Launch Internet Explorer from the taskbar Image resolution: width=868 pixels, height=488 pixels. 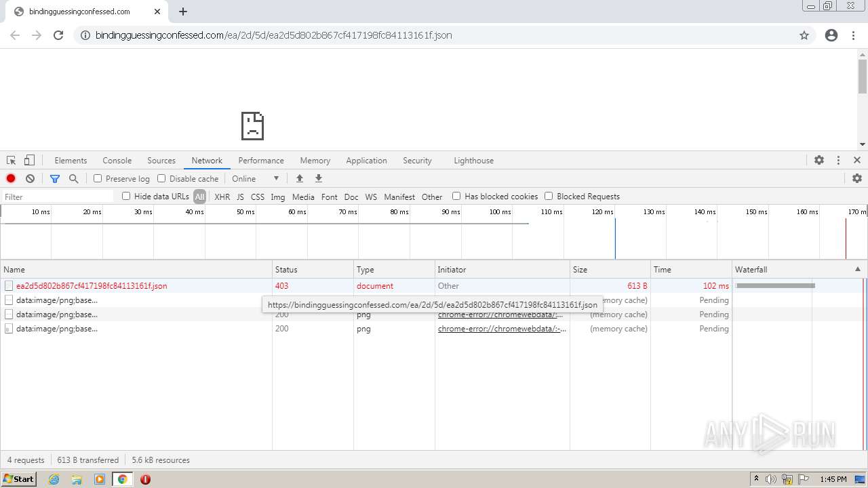[54, 479]
